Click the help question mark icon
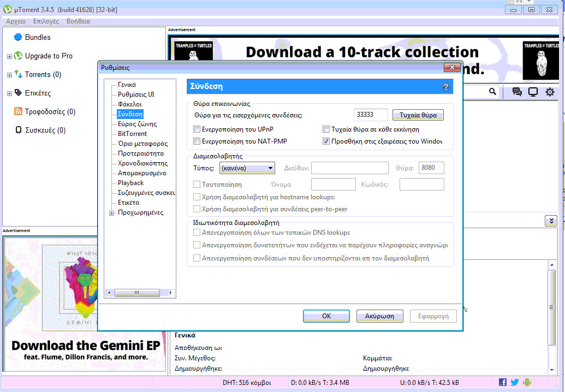The width and height of the screenshot is (565, 392). (446, 87)
